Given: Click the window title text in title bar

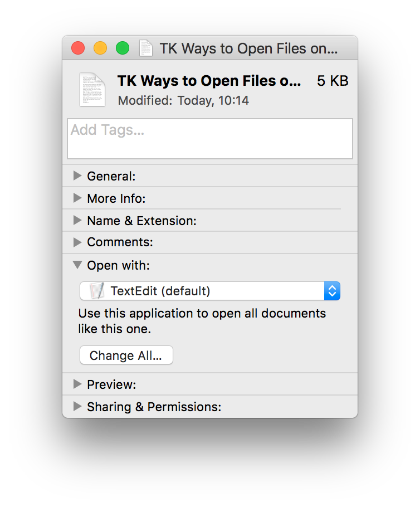Looking at the screenshot, I should point(248,48).
